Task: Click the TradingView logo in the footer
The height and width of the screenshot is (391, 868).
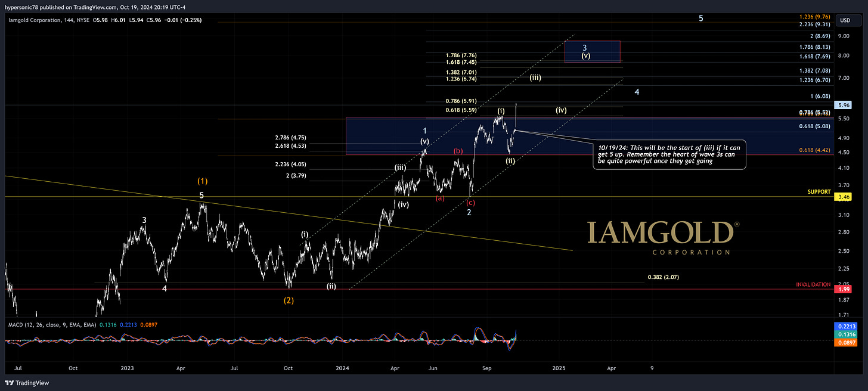Action: [27, 383]
